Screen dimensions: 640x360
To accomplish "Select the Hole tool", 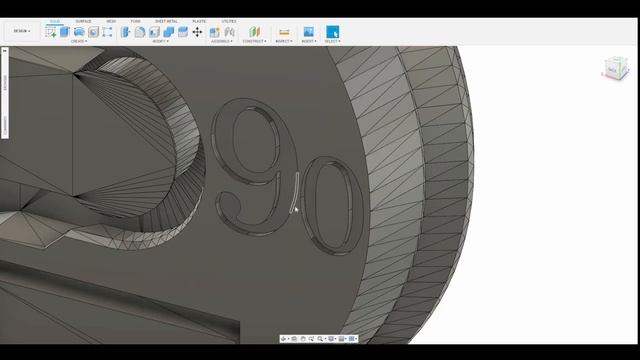I will click(93, 32).
